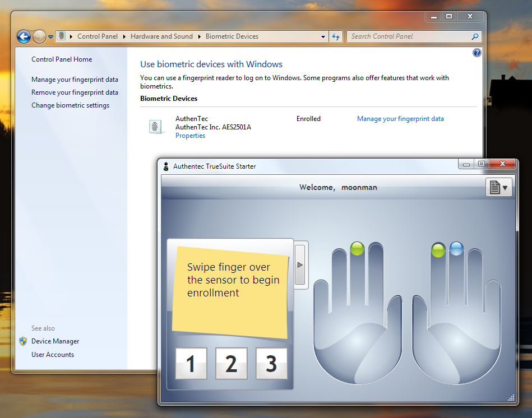The width and height of the screenshot is (532, 418).
Task: Click the TrueSuite Starter title bar icon
Action: 166,166
